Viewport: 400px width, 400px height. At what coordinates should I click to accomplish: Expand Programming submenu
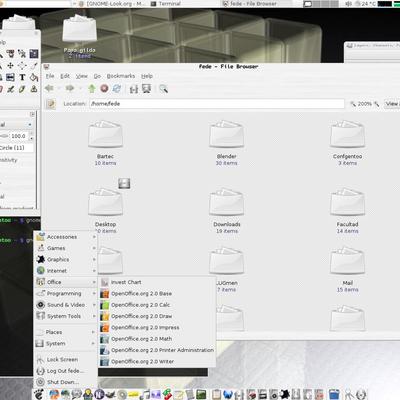[x=66, y=293]
